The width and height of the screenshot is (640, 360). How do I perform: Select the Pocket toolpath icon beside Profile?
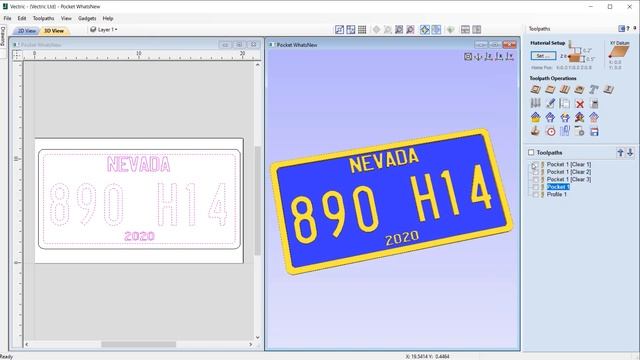pyautogui.click(x=550, y=89)
